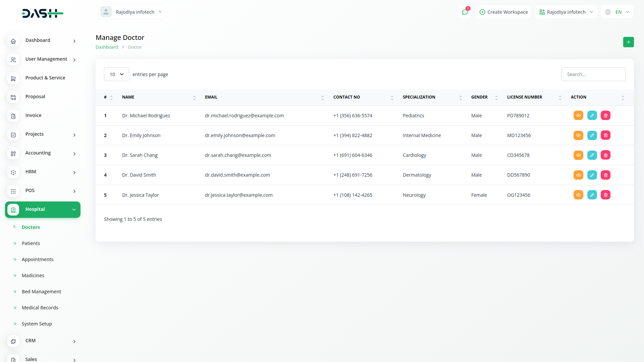
Task: Click the green add doctor plus button
Action: pyautogui.click(x=628, y=42)
